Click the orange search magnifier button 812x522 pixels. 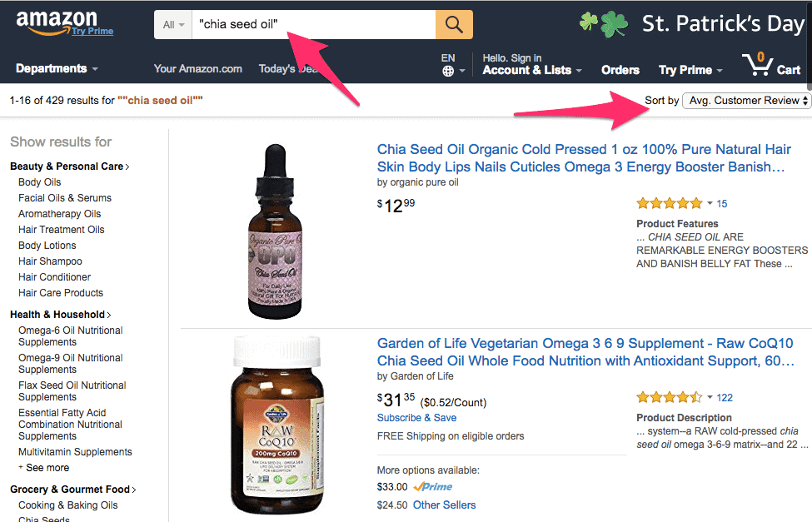tap(454, 25)
